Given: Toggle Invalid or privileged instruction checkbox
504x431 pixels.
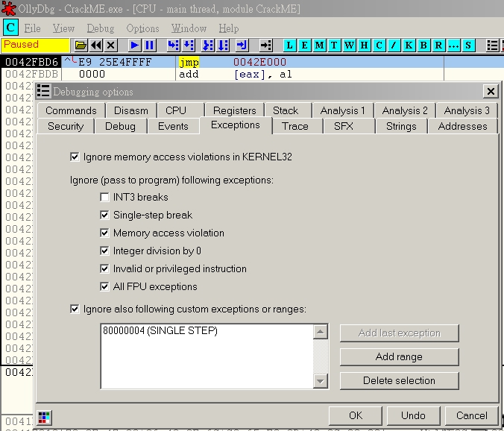Looking at the screenshot, I should click(x=104, y=268).
